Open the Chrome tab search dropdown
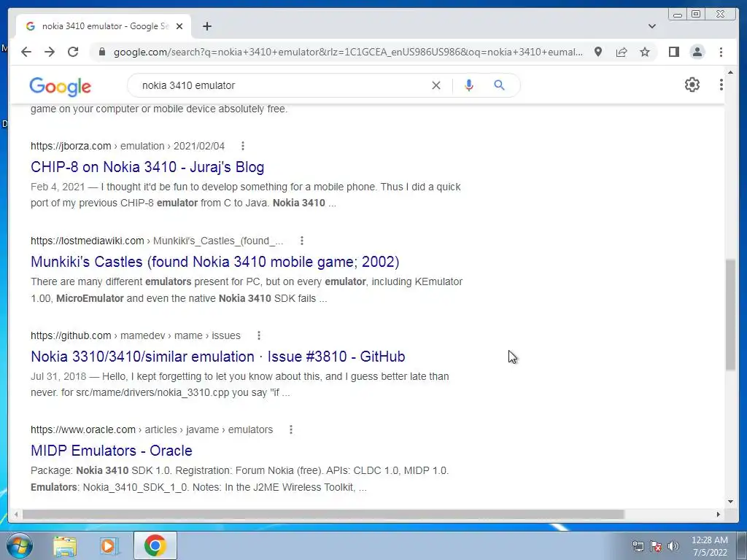747x560 pixels. (652, 26)
